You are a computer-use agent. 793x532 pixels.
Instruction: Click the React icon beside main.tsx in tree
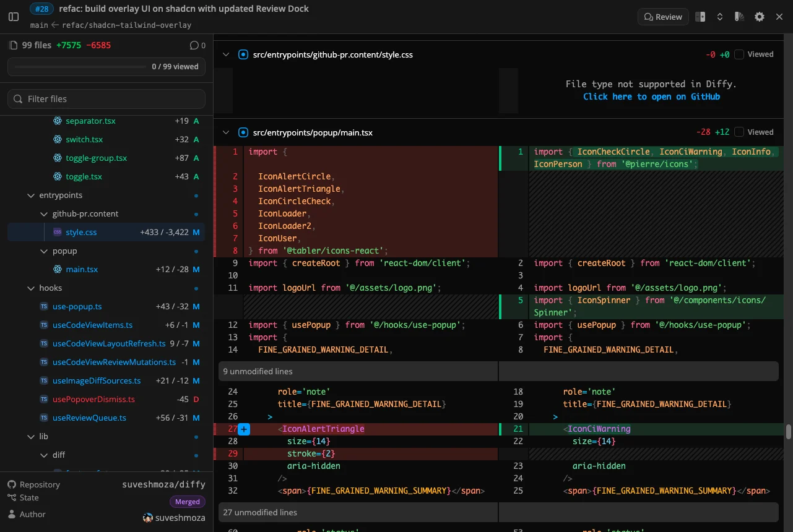point(58,269)
